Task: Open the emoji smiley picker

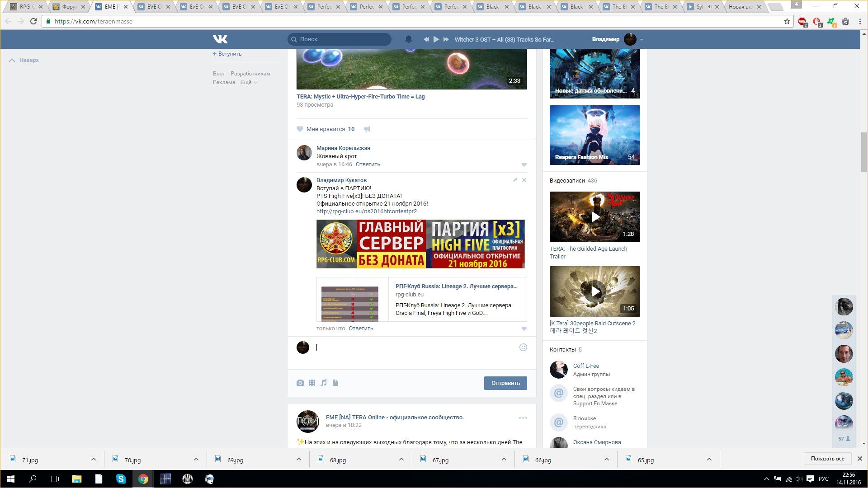Action: click(x=523, y=347)
